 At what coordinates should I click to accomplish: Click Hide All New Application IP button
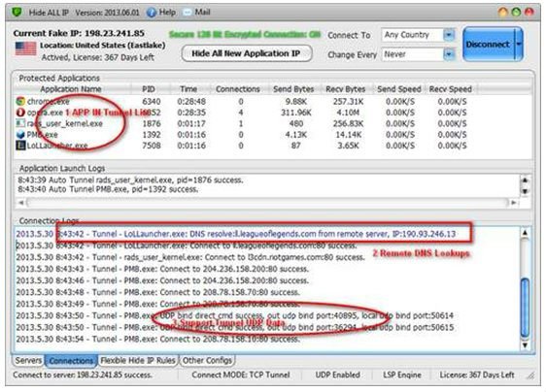(246, 53)
